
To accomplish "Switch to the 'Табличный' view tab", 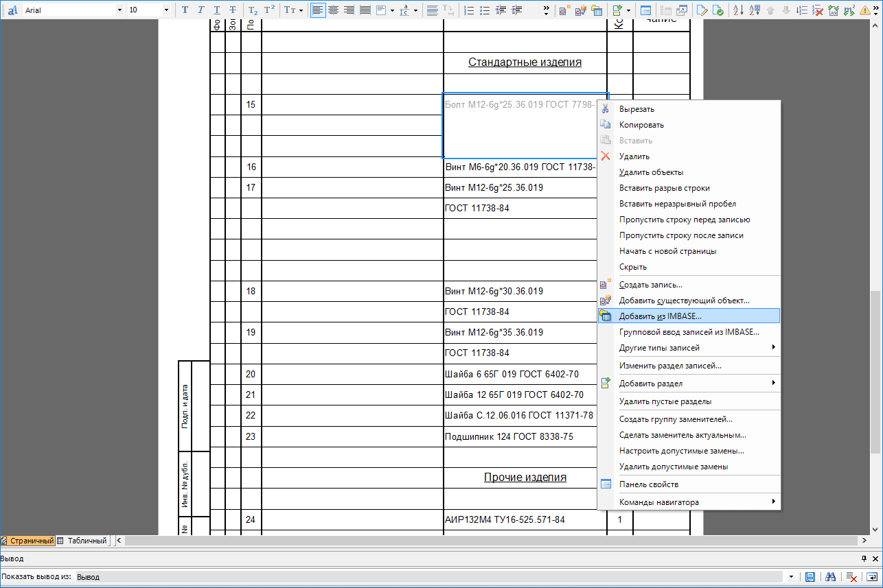I will 83,541.
